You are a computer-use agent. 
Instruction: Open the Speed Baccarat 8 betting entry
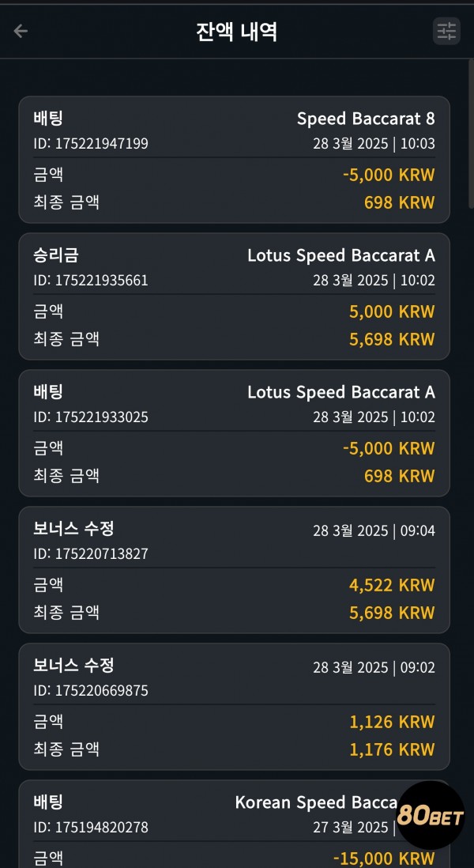(x=234, y=160)
